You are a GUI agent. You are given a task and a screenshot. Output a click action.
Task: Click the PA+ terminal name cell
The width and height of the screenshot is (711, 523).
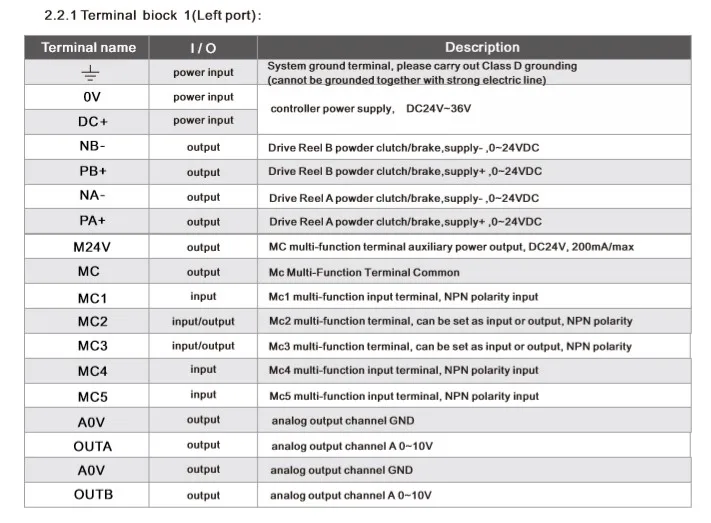point(88,221)
